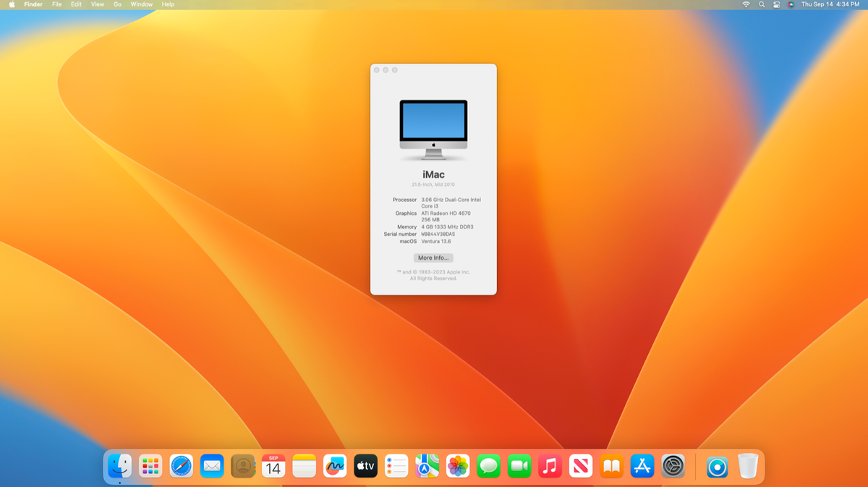Open FaceTime
868x487 pixels.
coord(519,466)
